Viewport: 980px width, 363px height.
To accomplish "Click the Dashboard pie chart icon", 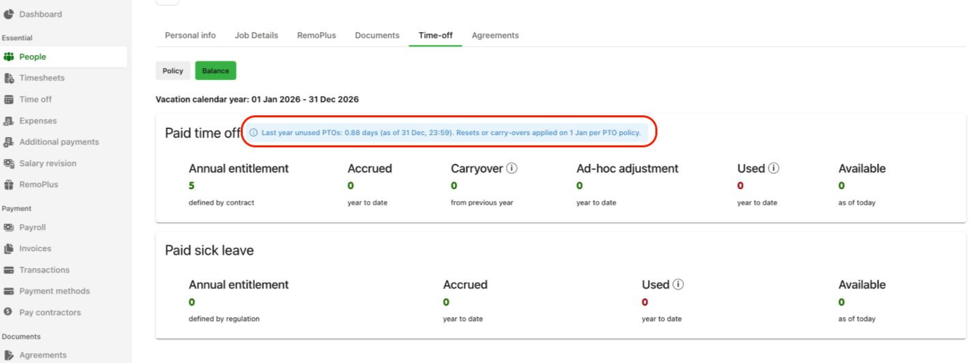I will pos(9,14).
